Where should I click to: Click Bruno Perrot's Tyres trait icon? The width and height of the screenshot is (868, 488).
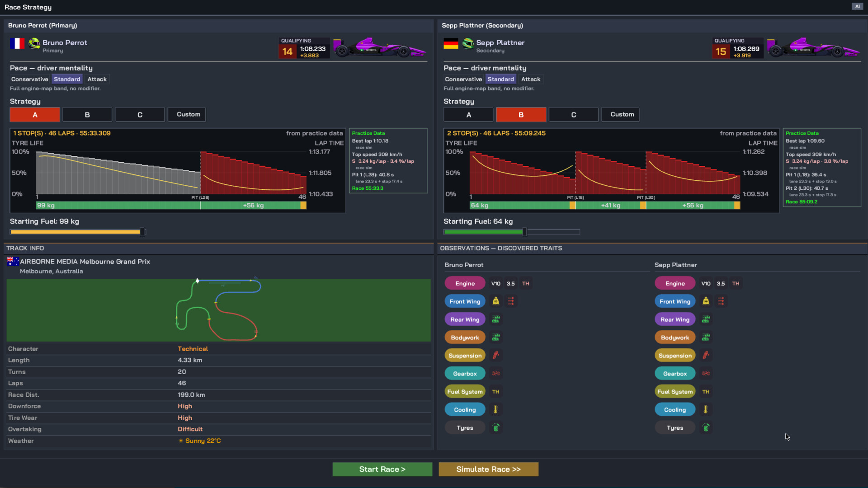(x=495, y=427)
